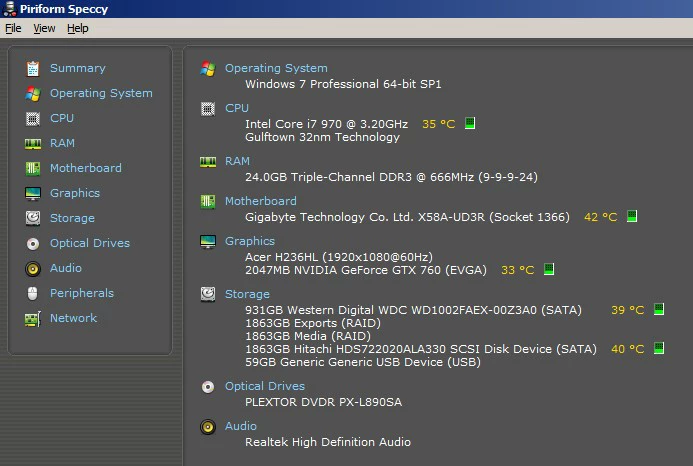Screen dimensions: 693x466
Task: Click the RAM icon in summary pane
Action: click(x=208, y=162)
